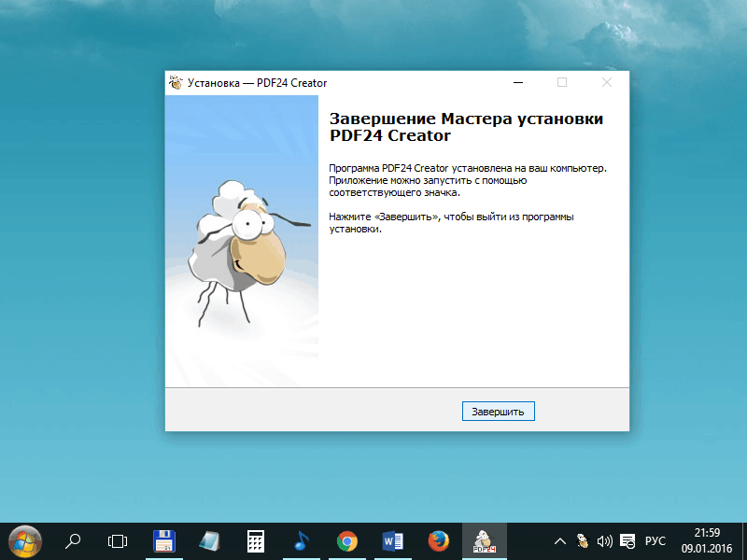Open the Start menu orb
Image resolution: width=747 pixels, height=560 pixels.
(25, 541)
